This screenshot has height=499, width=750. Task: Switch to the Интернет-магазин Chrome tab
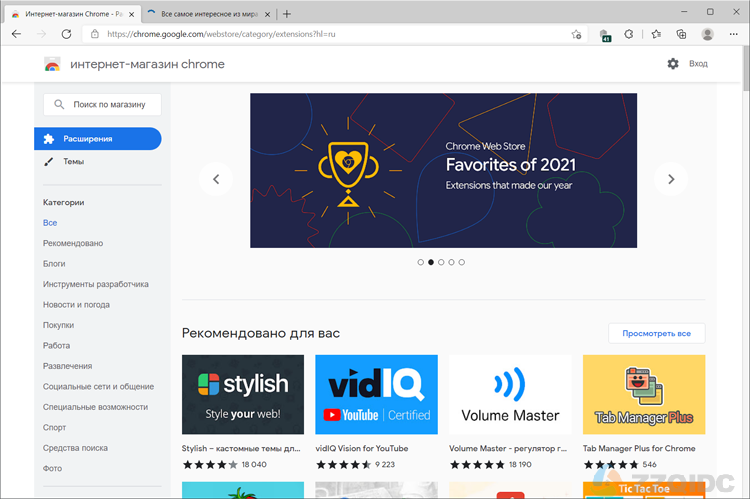pyautogui.click(x=73, y=14)
